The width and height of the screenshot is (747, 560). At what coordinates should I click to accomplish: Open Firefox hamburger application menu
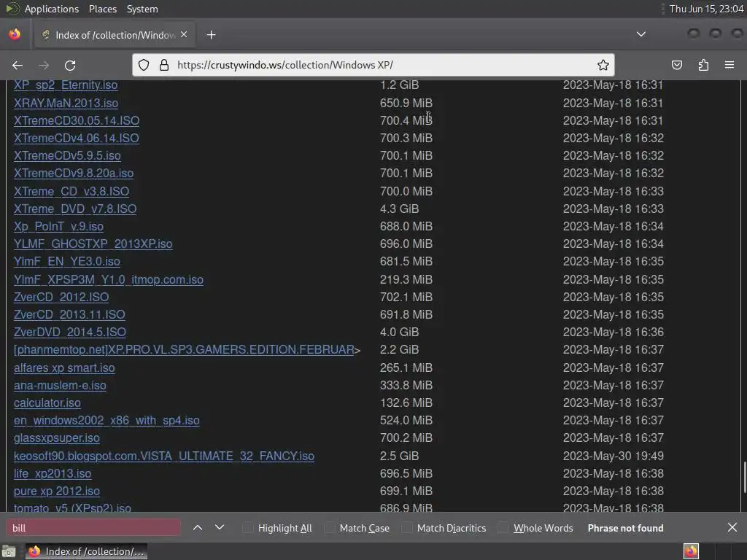tap(729, 65)
